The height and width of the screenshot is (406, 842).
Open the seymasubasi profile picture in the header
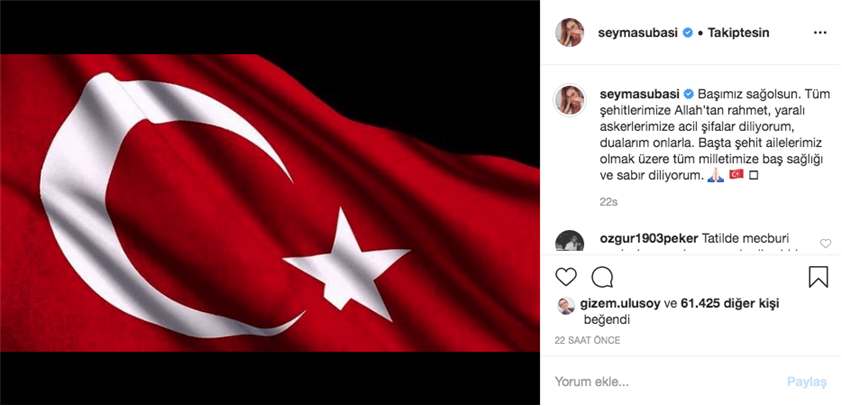tap(569, 33)
